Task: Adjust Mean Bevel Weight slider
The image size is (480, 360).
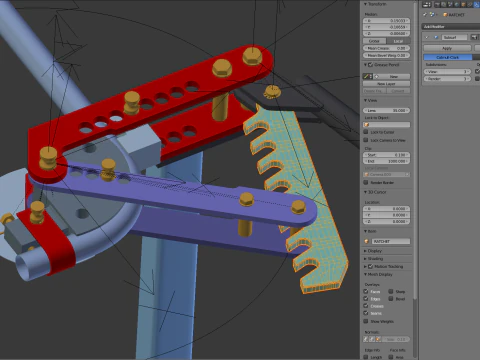Action: (x=387, y=56)
